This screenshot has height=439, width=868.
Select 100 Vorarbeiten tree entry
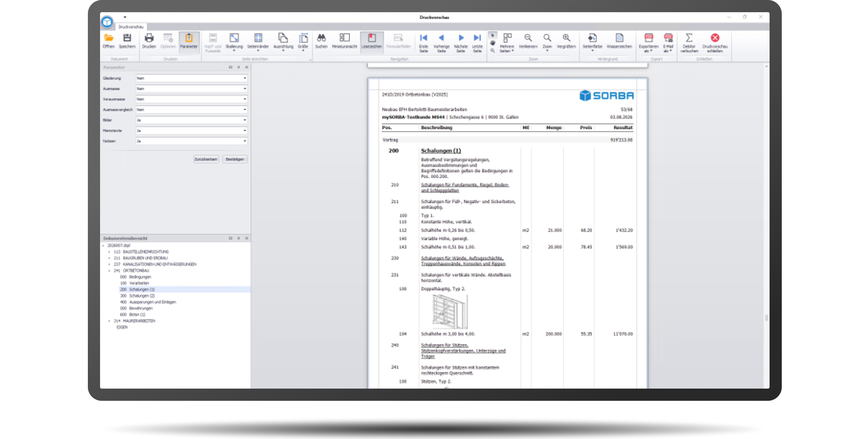(135, 283)
